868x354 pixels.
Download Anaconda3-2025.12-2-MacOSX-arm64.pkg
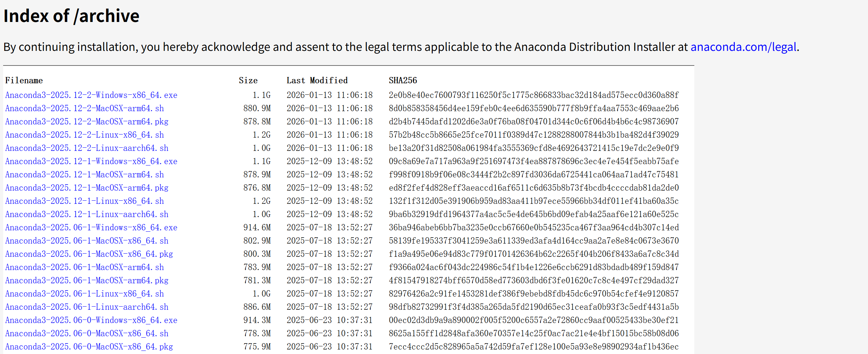coord(87,122)
